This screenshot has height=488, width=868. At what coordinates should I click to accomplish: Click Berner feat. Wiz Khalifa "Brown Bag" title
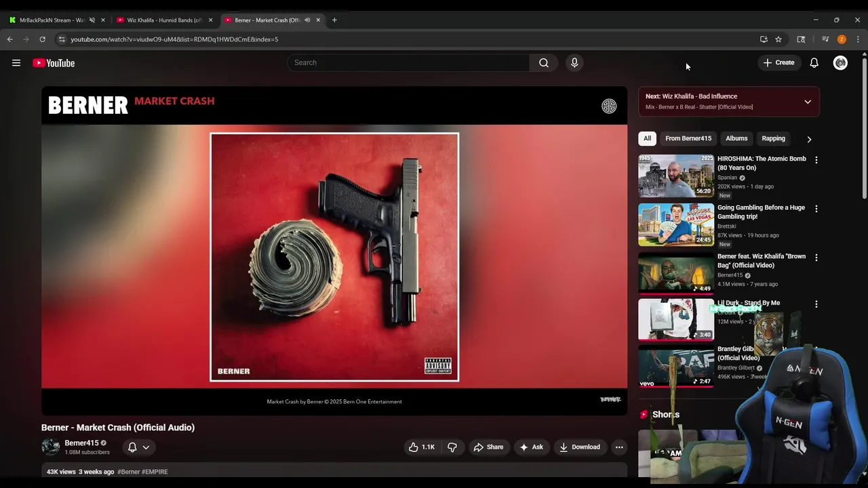762,261
